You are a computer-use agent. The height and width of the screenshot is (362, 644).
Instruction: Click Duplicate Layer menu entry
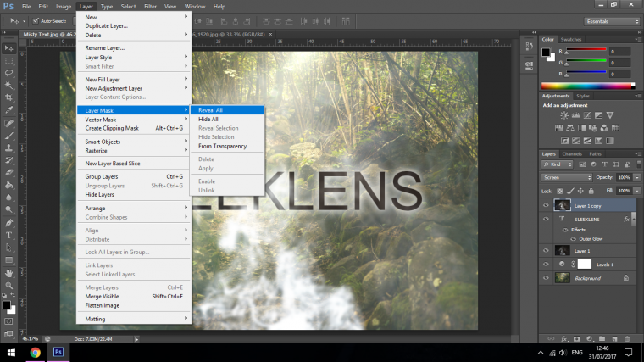point(134,26)
